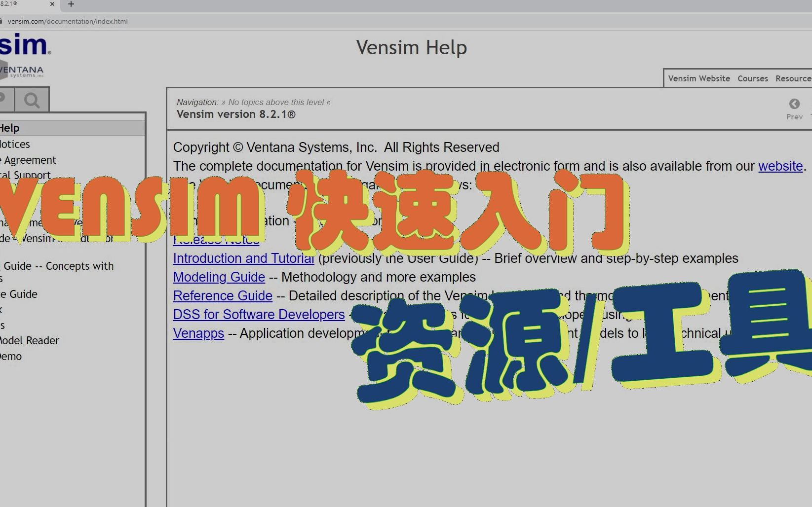Open DSS for Software Developers link
This screenshot has width=812, height=507.
coord(259,315)
